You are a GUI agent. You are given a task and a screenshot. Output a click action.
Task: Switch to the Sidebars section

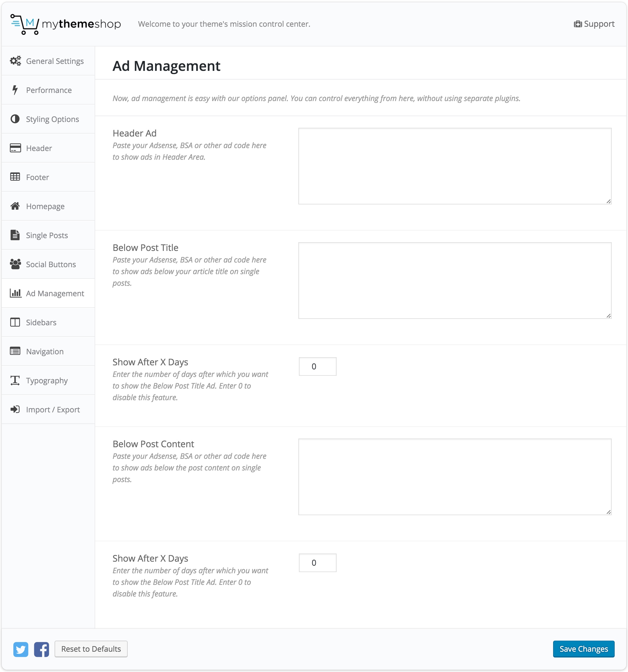pyautogui.click(x=41, y=322)
